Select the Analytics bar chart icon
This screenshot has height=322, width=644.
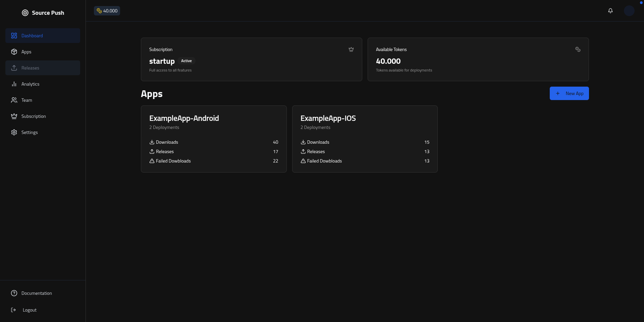[x=13, y=84]
